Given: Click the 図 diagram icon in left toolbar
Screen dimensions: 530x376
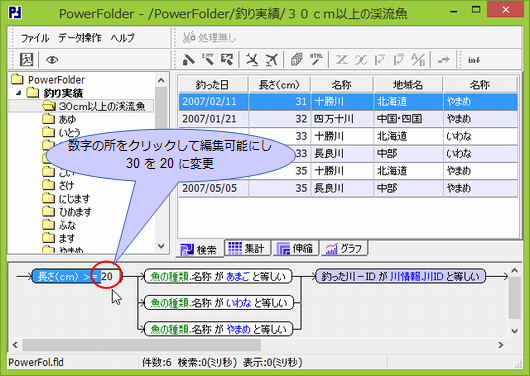Looking at the screenshot, I should [26, 60].
